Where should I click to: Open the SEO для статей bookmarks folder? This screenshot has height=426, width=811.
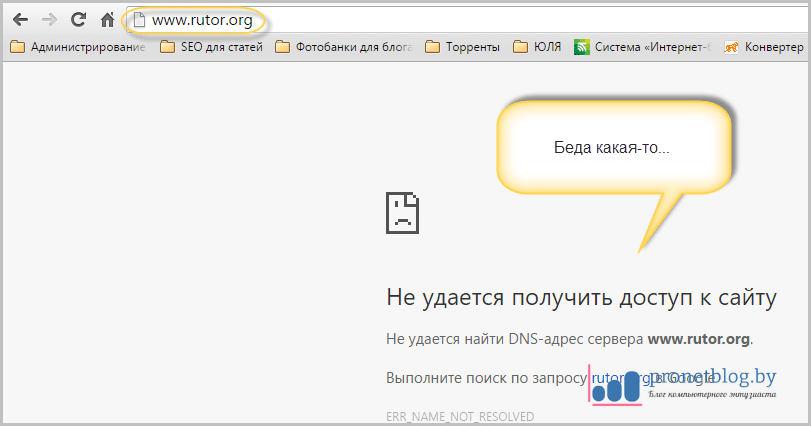tap(212, 47)
